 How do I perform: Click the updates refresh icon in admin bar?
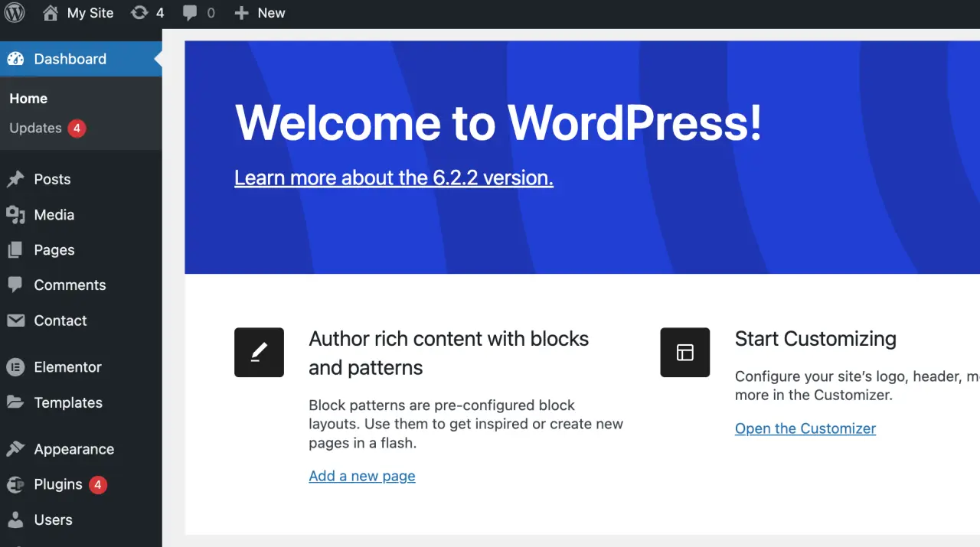coord(137,12)
